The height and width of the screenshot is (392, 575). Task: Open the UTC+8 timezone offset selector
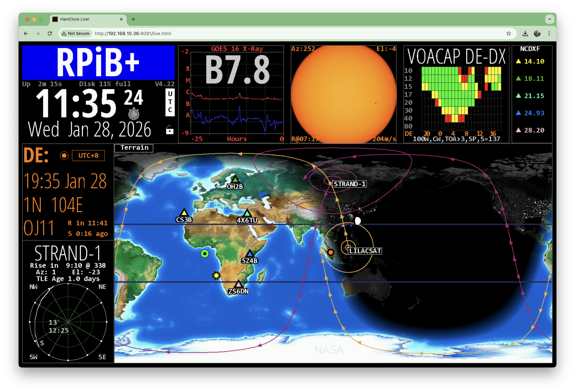click(x=88, y=155)
